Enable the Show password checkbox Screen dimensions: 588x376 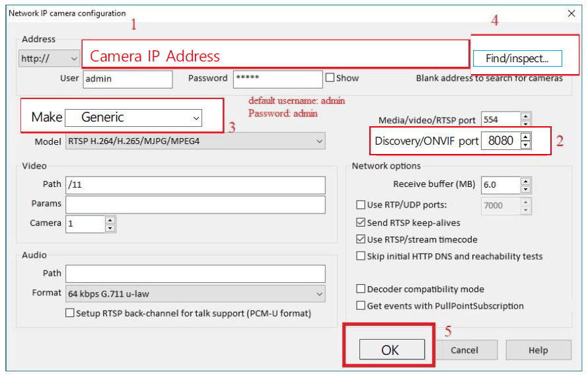(x=330, y=78)
